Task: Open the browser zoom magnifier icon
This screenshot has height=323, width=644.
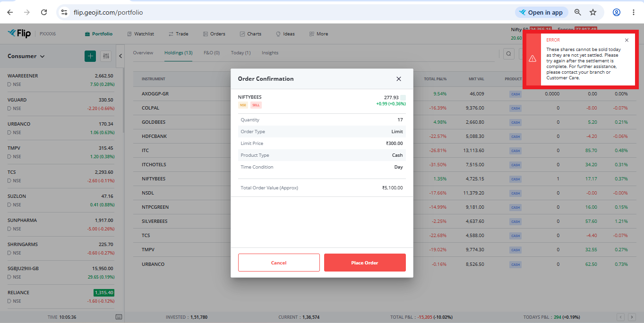Action: pyautogui.click(x=578, y=12)
